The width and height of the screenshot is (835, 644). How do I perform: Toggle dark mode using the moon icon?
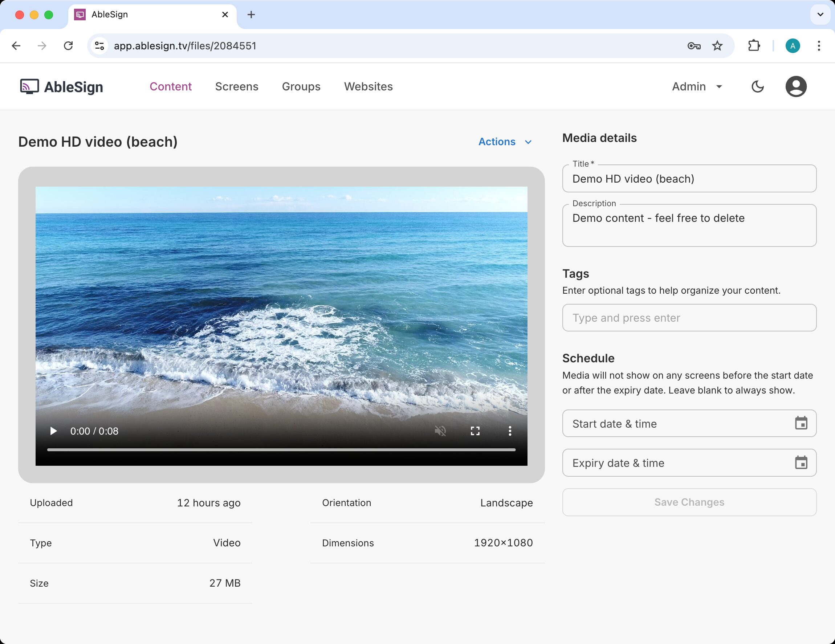point(757,86)
